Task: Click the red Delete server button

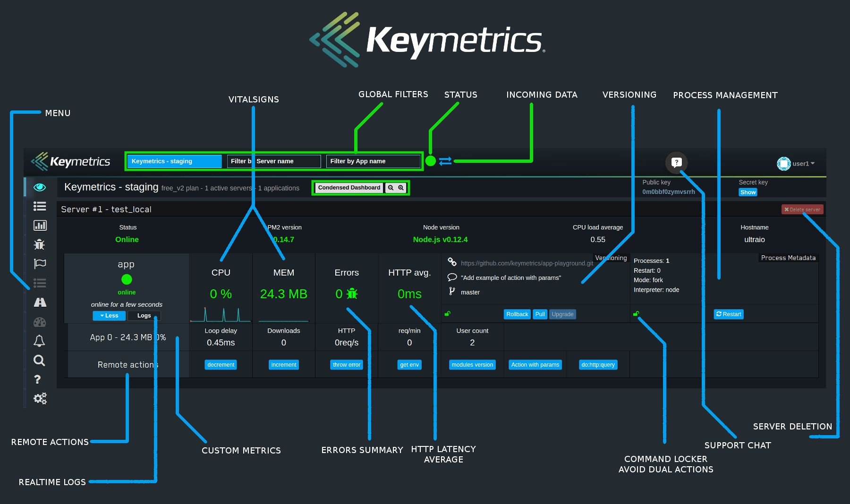Action: tap(802, 210)
